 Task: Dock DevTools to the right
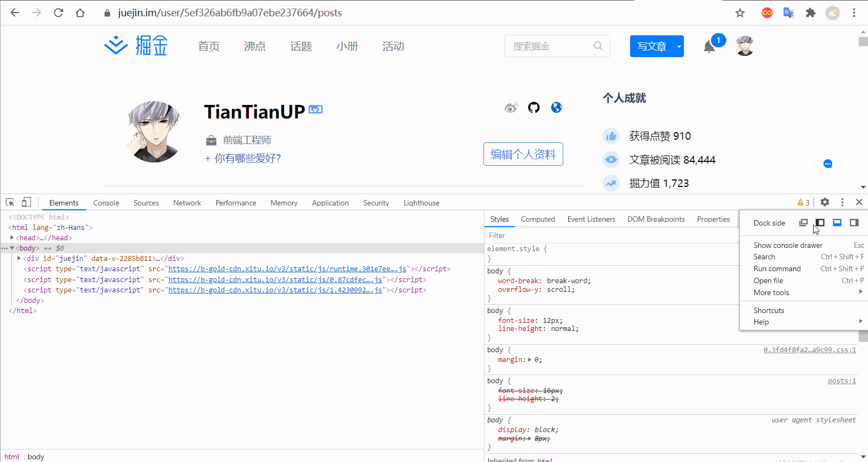[854, 223]
